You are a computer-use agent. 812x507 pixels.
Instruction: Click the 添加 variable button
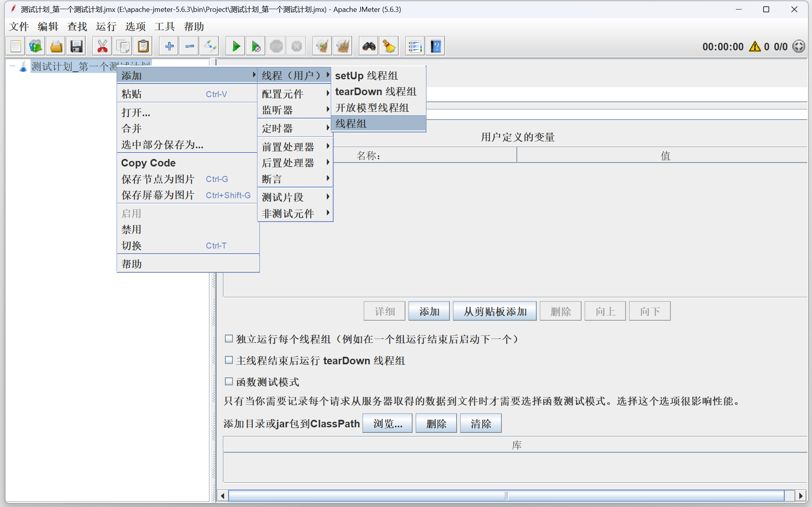point(429,311)
